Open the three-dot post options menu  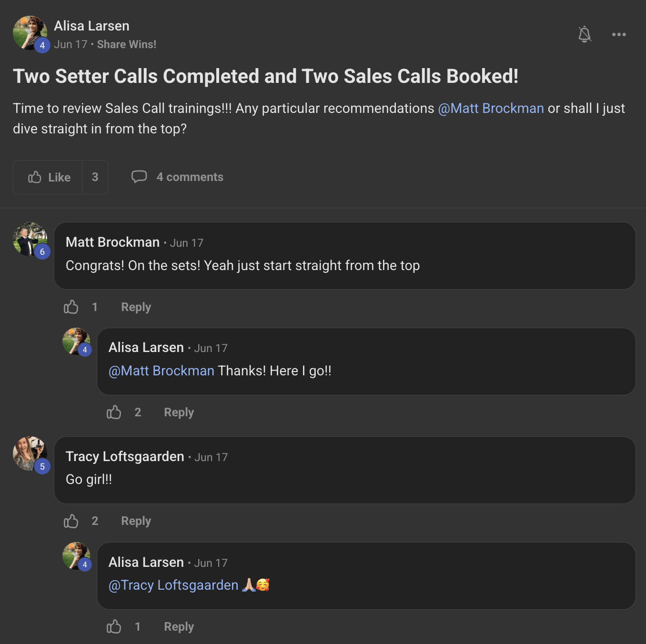tap(619, 34)
